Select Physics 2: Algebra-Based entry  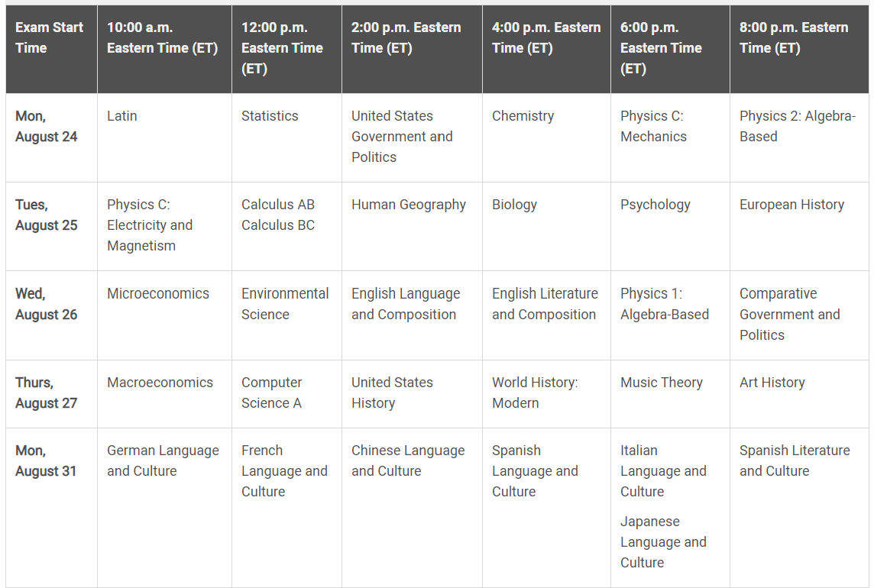point(797,126)
